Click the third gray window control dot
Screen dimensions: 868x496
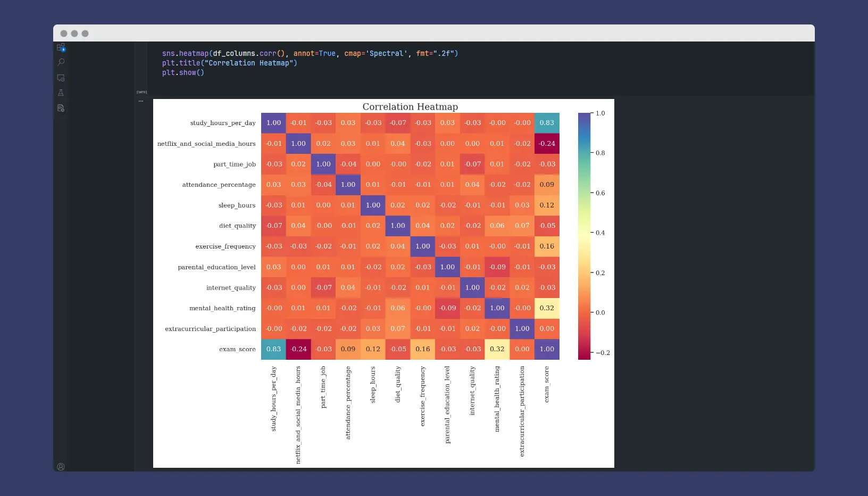(x=85, y=34)
